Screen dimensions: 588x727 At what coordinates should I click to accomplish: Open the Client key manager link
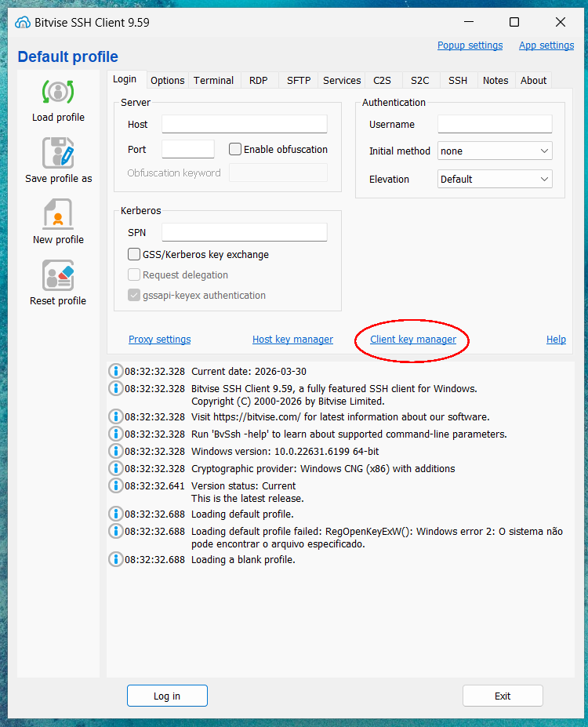point(413,340)
